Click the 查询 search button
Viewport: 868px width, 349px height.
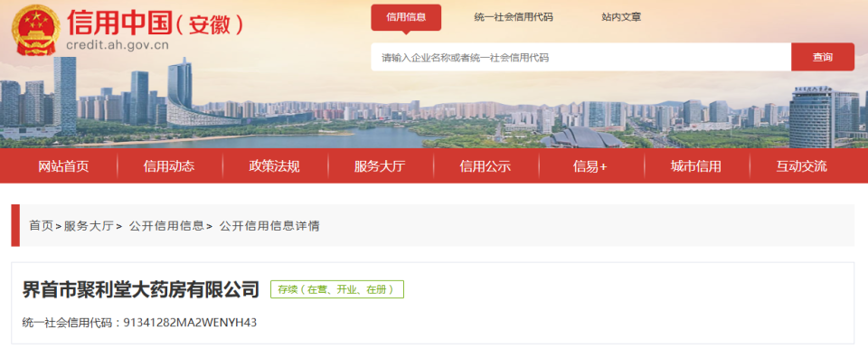coord(823,57)
